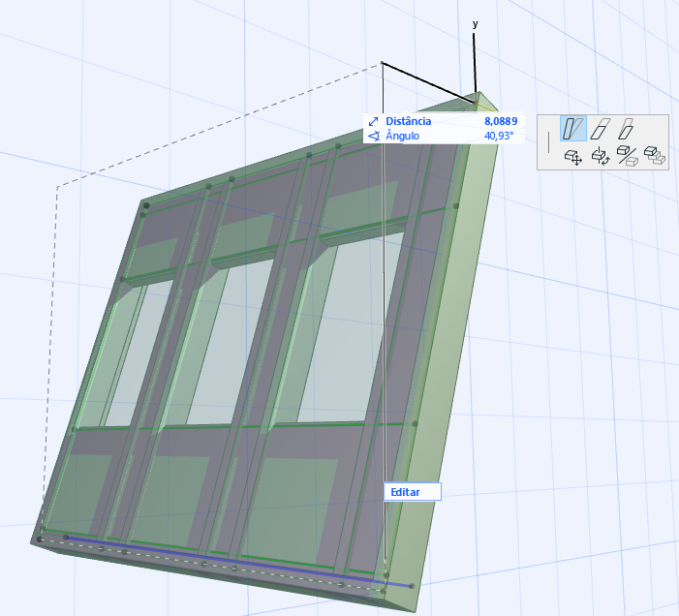Image resolution: width=679 pixels, height=616 pixels.
Task: Click the blue reference line at wall base
Action: (238, 562)
